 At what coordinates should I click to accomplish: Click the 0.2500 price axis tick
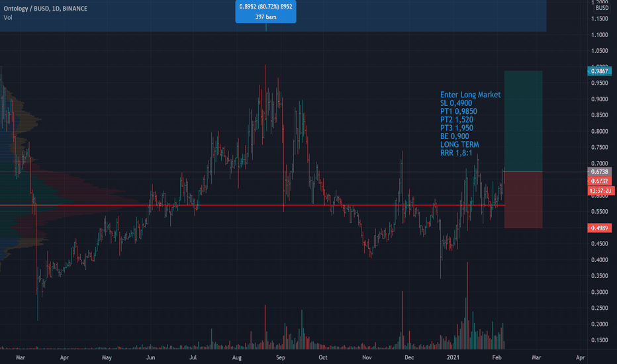(599, 308)
